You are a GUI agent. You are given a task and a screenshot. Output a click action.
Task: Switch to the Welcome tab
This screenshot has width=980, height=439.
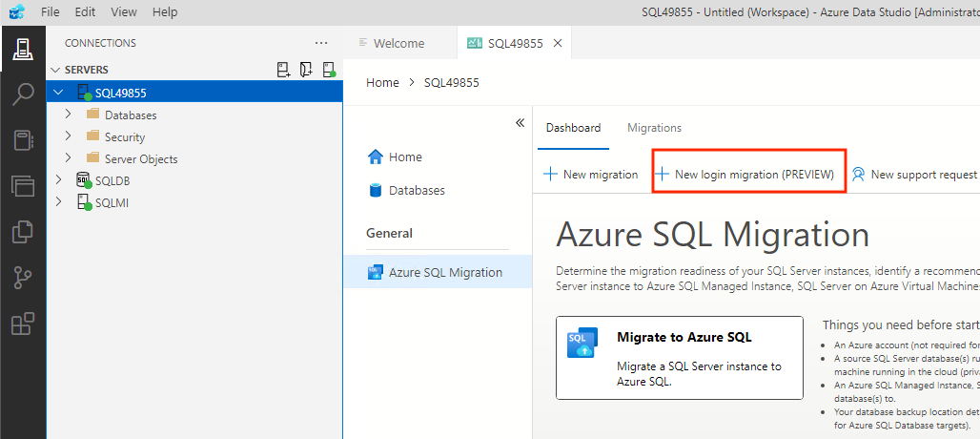click(399, 43)
